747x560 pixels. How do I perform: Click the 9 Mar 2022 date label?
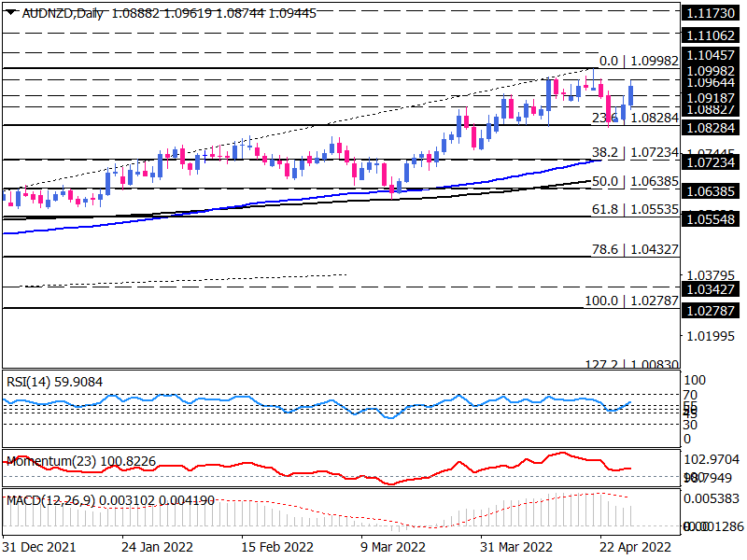(392, 547)
